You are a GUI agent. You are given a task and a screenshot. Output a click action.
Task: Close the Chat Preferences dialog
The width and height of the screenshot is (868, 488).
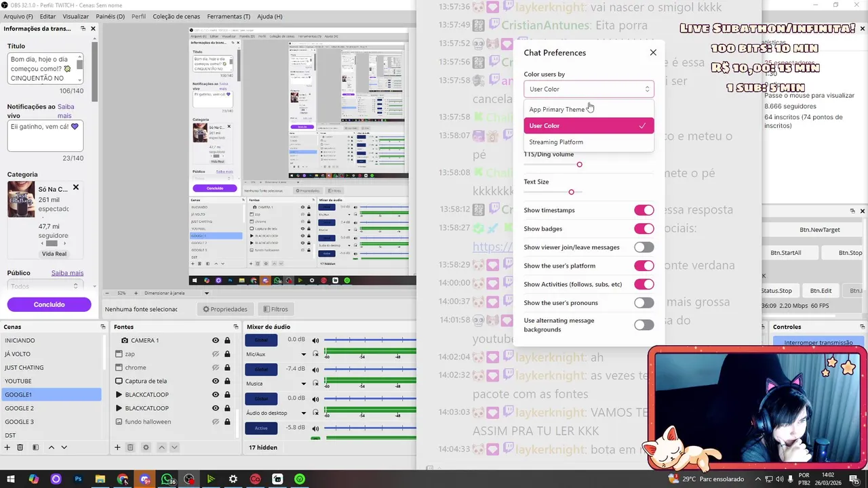pyautogui.click(x=653, y=52)
